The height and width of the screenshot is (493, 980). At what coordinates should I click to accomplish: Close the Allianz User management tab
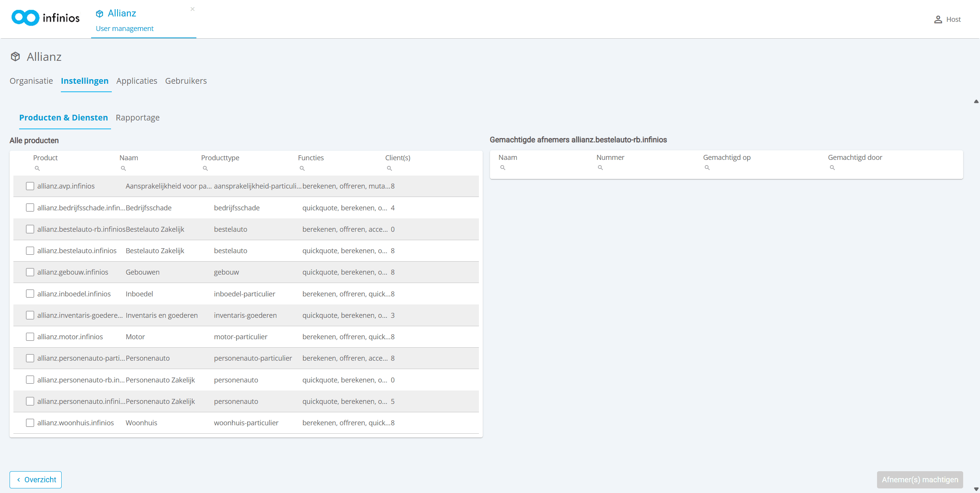(x=193, y=9)
